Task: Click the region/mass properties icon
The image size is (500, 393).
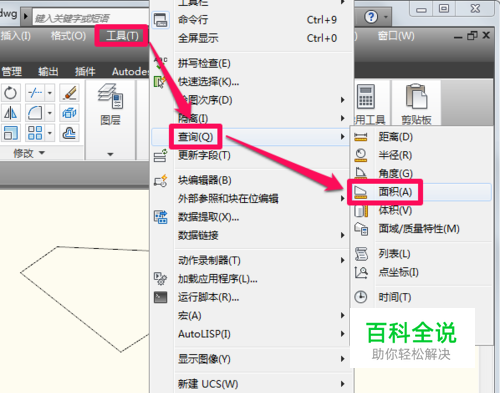Action: [x=361, y=229]
